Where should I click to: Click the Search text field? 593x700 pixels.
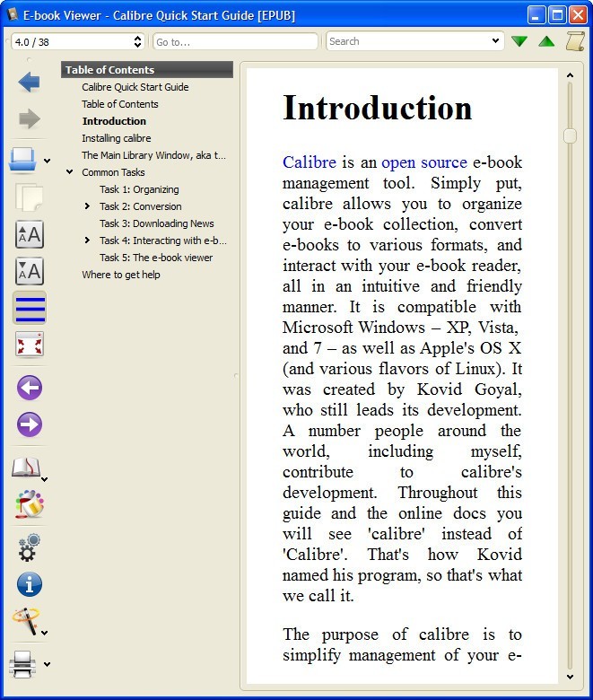pyautogui.click(x=406, y=41)
